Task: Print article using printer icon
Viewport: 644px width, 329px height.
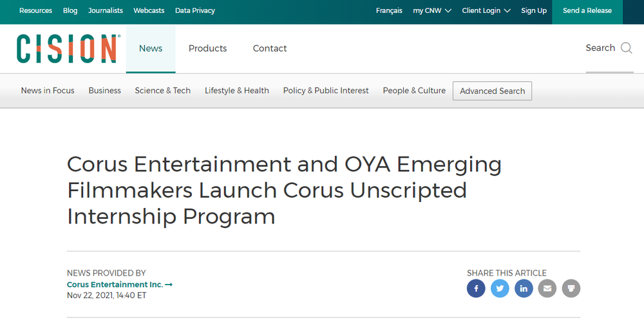Action: 571,288
